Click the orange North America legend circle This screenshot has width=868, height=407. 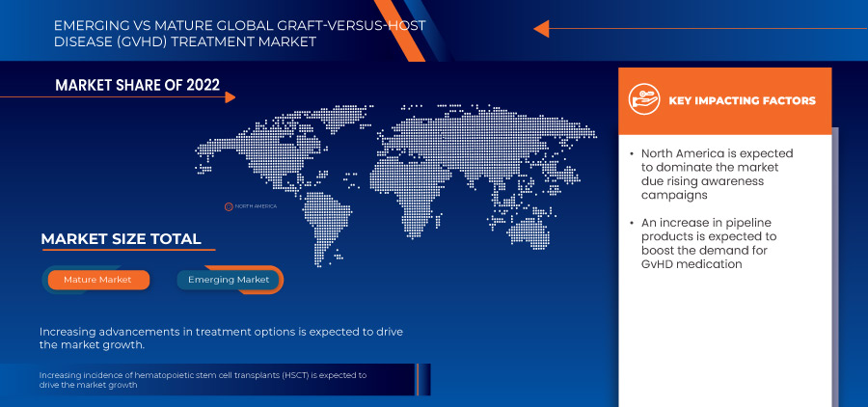[x=229, y=206]
